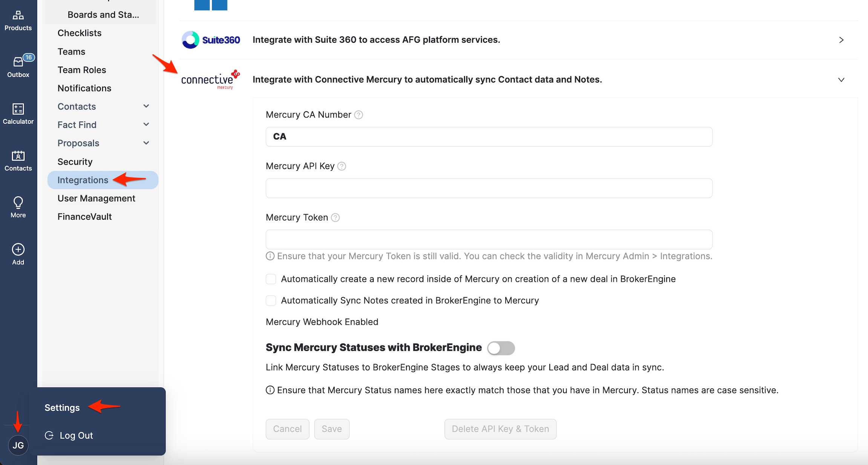
Task: Collapse the Connective Mercury integration section
Action: pyautogui.click(x=841, y=80)
